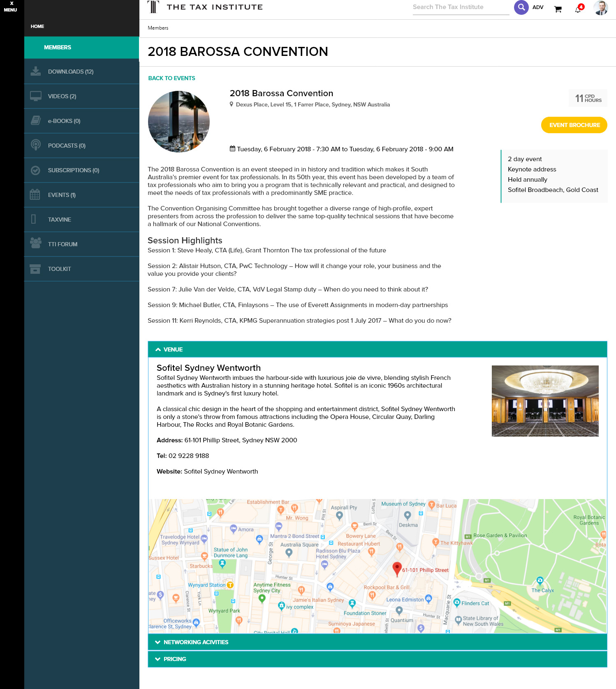The width and height of the screenshot is (616, 689).
Task: Click the Podcasts icon in sidebar
Action: click(36, 145)
